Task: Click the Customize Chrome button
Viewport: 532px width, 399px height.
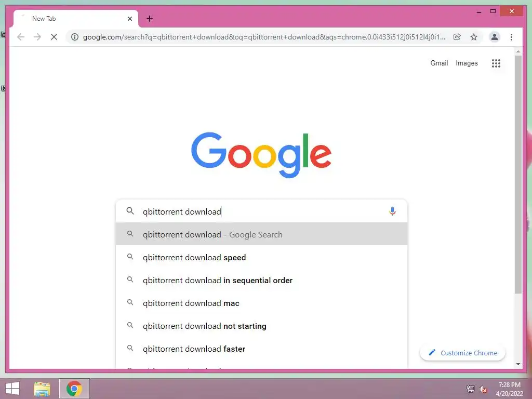Action: [462, 353]
